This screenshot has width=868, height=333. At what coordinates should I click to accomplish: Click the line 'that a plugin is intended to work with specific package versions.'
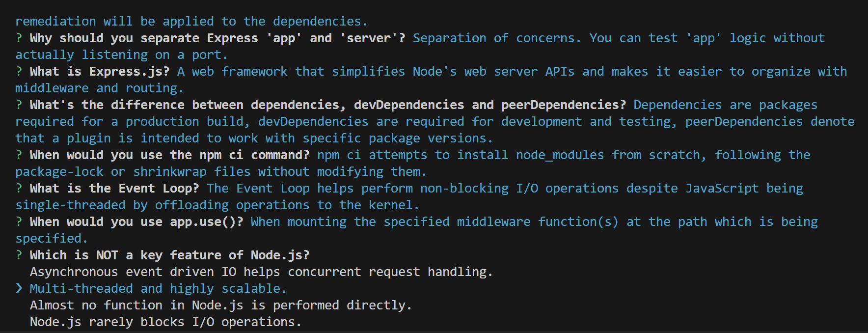[x=254, y=139]
